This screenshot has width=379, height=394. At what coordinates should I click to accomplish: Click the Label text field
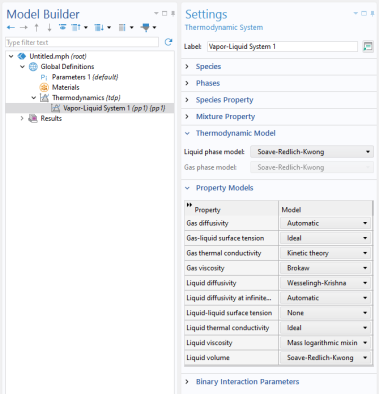click(282, 46)
